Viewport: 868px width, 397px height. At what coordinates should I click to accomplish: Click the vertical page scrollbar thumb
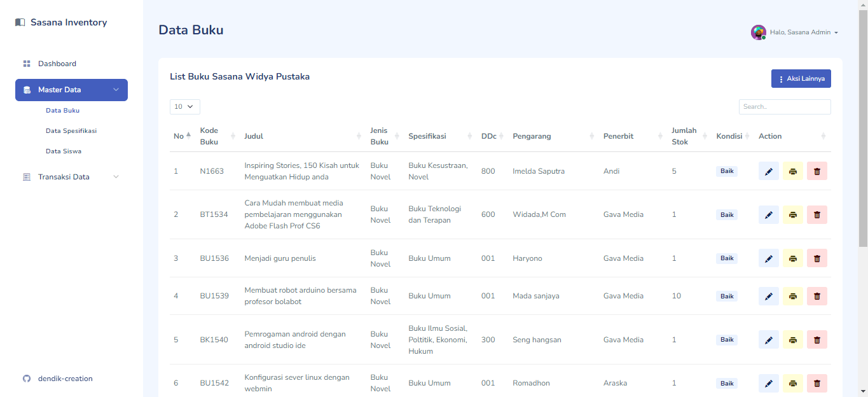[863, 129]
